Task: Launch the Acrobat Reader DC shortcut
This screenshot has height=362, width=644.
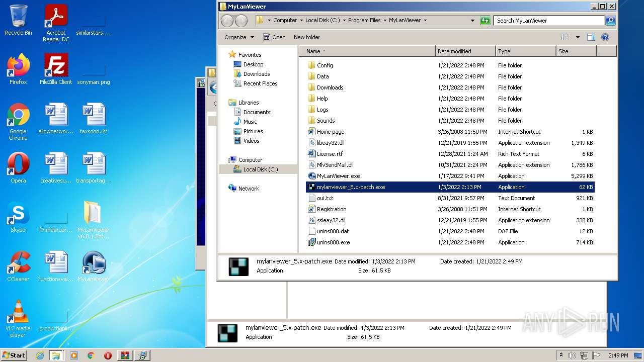Action: point(56,23)
